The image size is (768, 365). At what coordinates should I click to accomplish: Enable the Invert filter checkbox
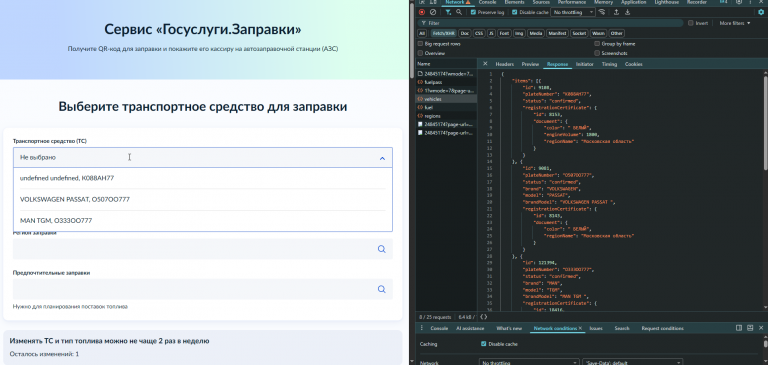tap(691, 23)
